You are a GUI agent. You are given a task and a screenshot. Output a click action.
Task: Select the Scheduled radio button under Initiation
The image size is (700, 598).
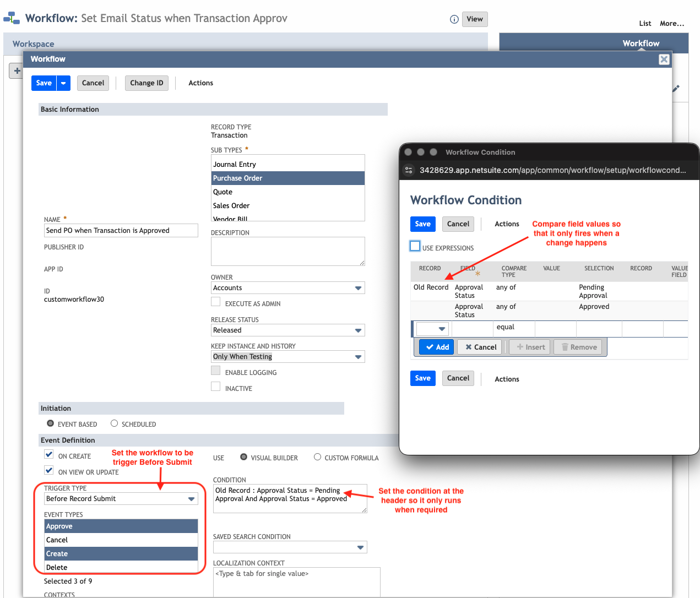114,424
